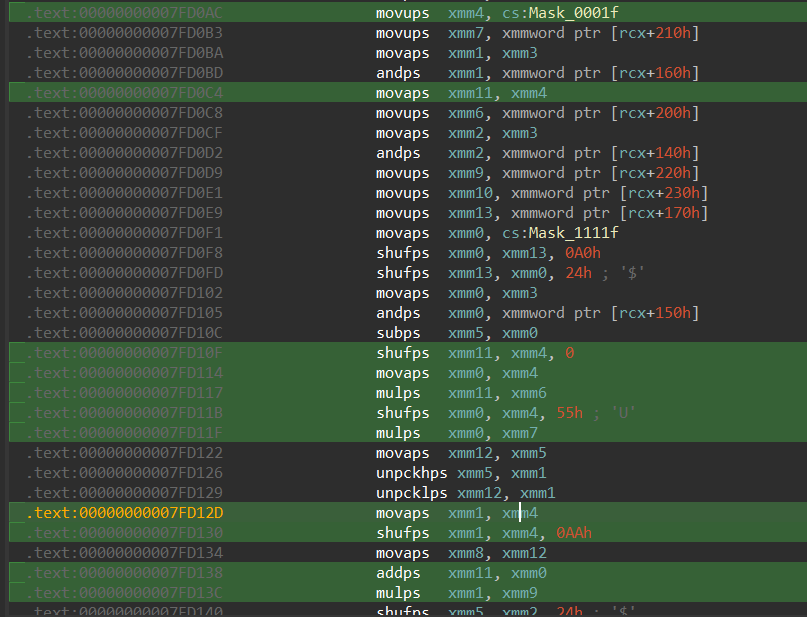Viewport: 807px width, 617px height.
Task: Select the [rcx+170h] memory operand
Action: [x=663, y=213]
